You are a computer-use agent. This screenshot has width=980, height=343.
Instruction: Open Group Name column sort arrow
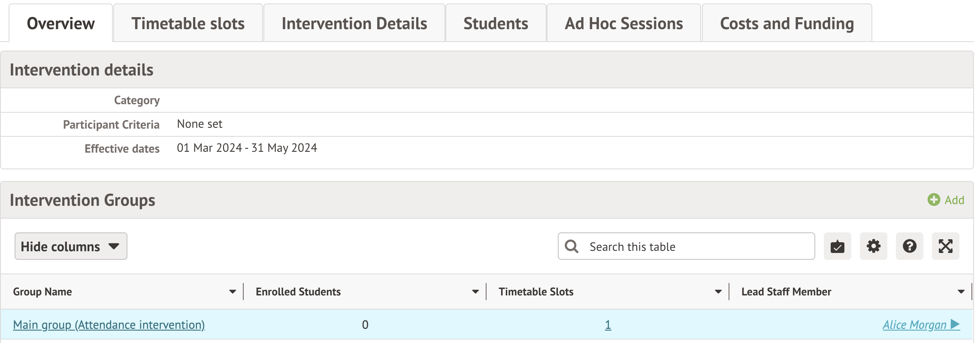[233, 292]
